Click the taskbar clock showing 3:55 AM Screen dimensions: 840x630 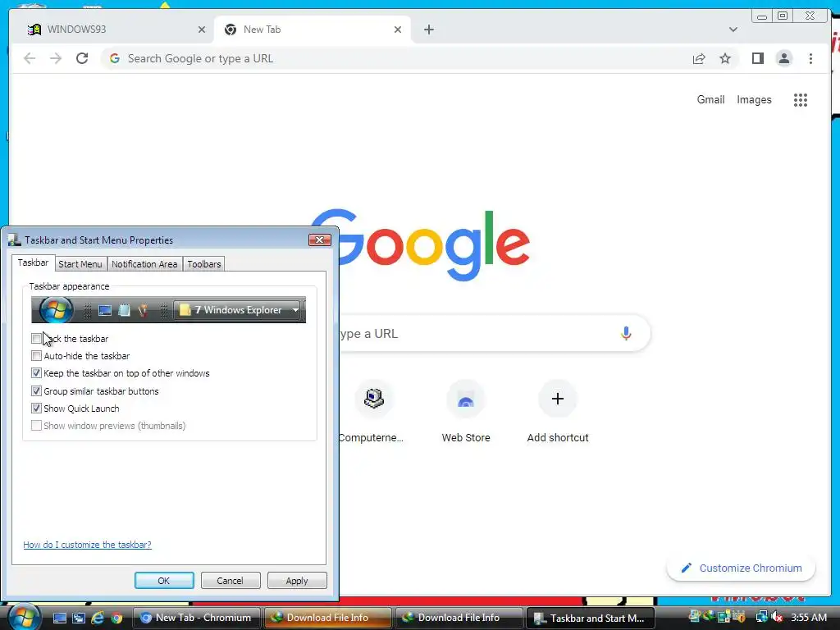click(809, 617)
